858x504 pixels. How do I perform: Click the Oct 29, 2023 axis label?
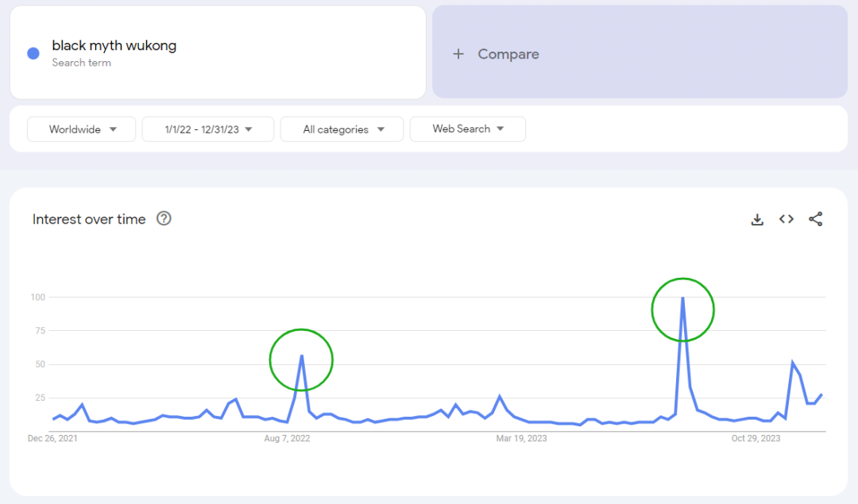pyautogui.click(x=756, y=438)
